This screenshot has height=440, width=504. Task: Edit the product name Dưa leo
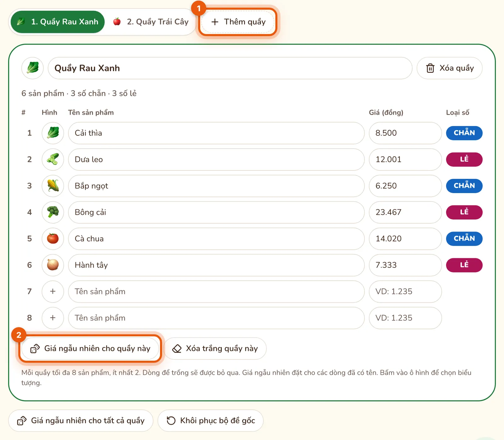[x=216, y=159]
